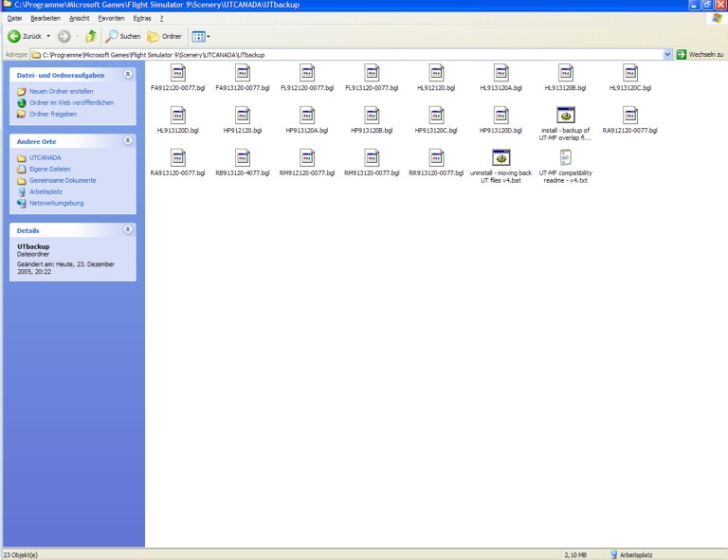Collapse the Andere Orte panel
The image size is (728, 560).
[x=128, y=140]
